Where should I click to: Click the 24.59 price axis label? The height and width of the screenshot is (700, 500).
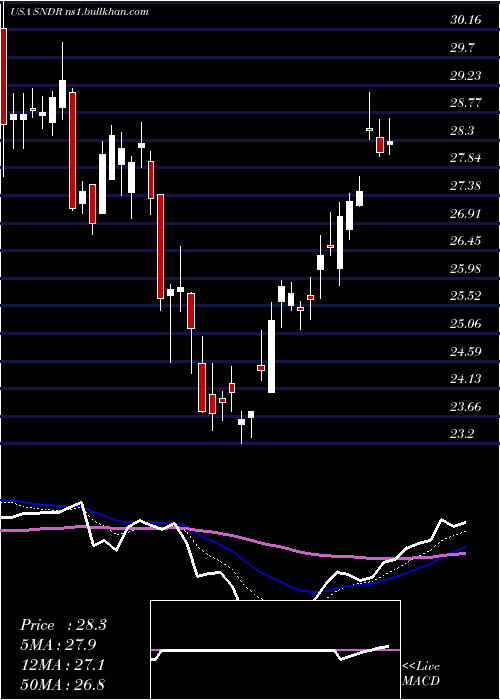coord(466,351)
